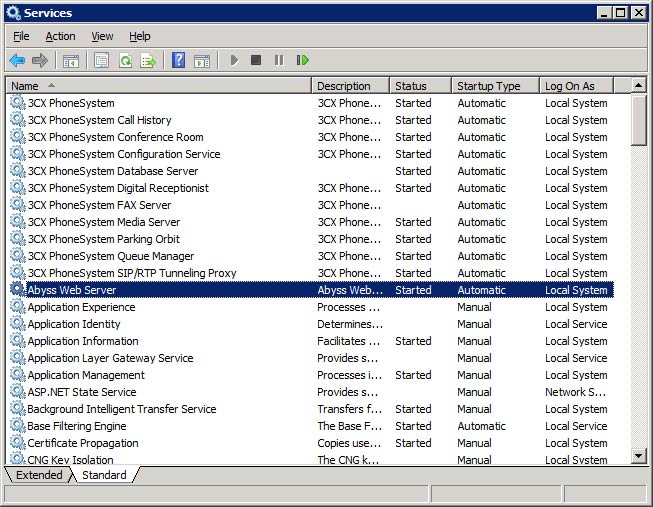Click the scrollbar up arrow

pyautogui.click(x=638, y=86)
